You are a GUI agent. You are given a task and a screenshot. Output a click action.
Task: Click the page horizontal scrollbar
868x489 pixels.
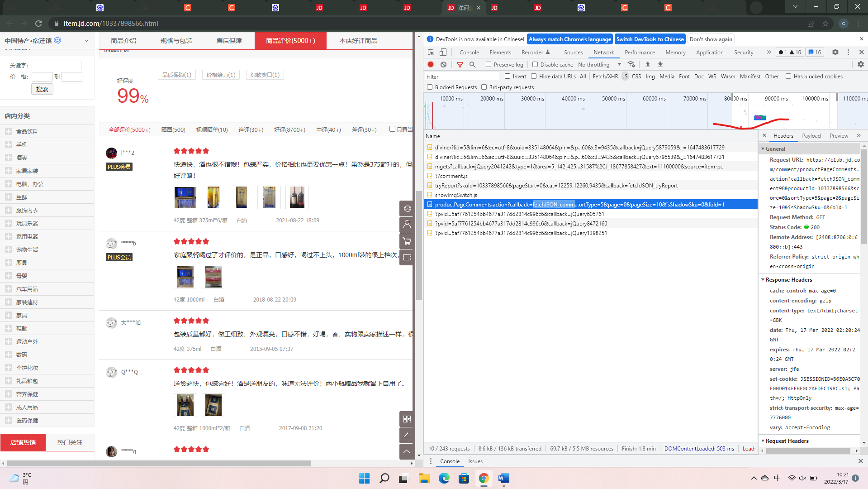(159, 463)
